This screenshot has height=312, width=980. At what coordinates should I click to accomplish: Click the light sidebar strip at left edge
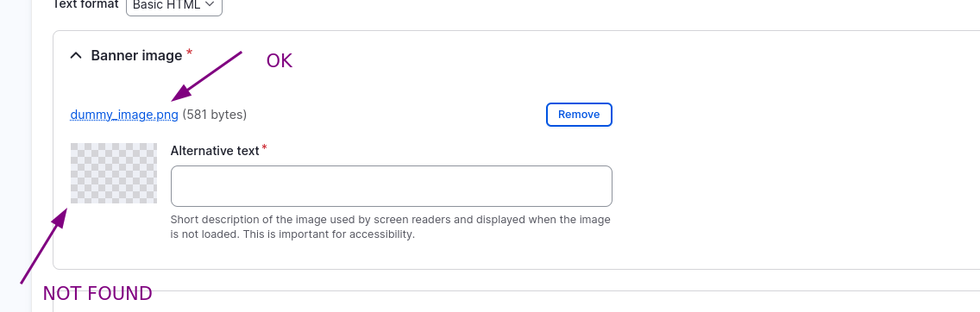(x=16, y=156)
